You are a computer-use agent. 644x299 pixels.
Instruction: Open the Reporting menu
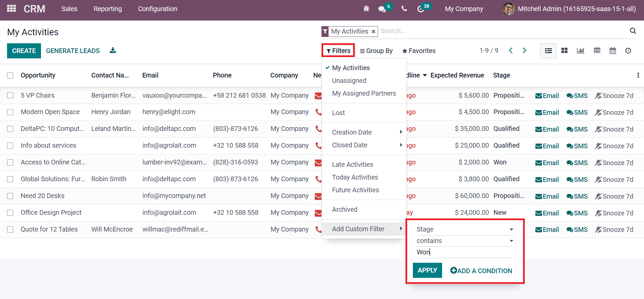[108, 9]
